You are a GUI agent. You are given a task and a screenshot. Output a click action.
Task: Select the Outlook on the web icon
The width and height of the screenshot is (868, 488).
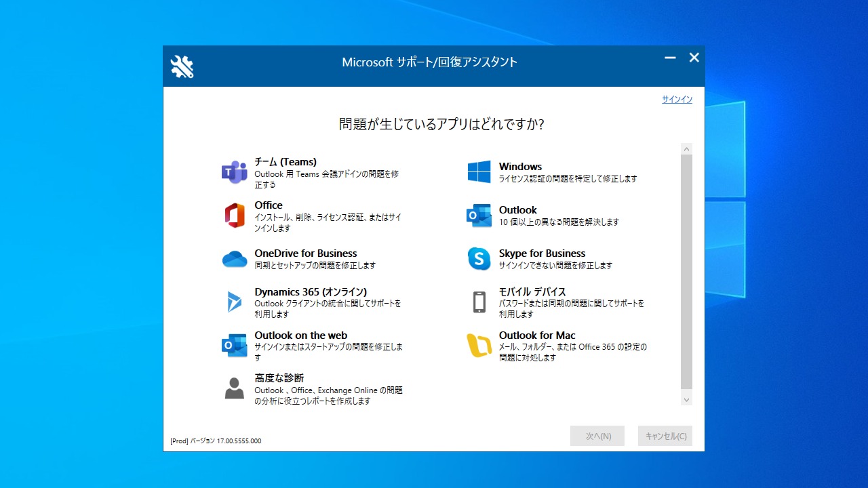[x=235, y=345]
